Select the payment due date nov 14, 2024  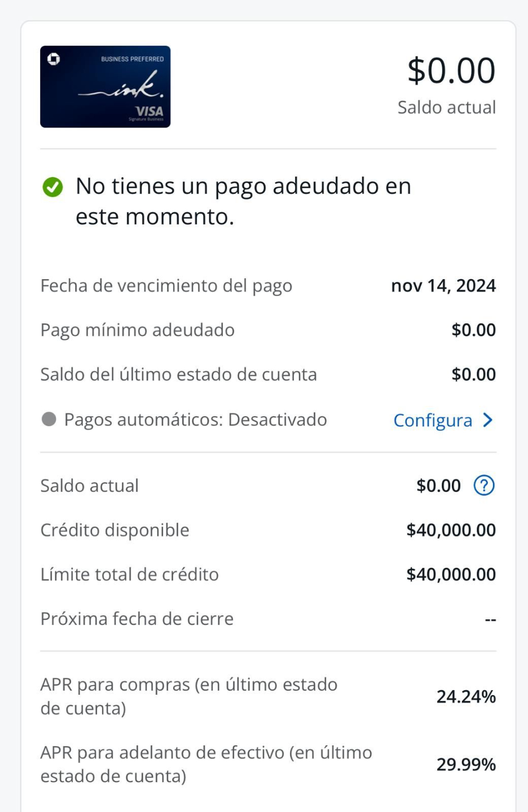(x=443, y=286)
